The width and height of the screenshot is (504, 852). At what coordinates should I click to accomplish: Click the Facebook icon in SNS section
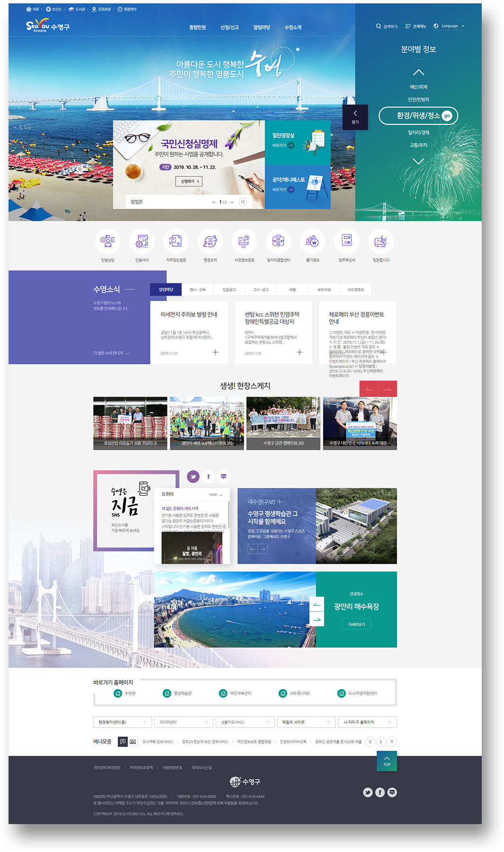click(x=208, y=476)
